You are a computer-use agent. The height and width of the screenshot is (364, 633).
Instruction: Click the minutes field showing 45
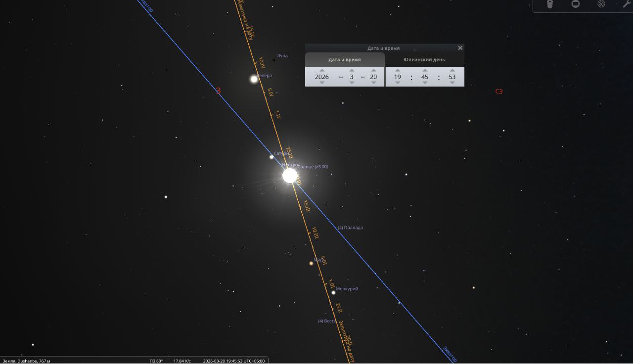[x=425, y=77]
